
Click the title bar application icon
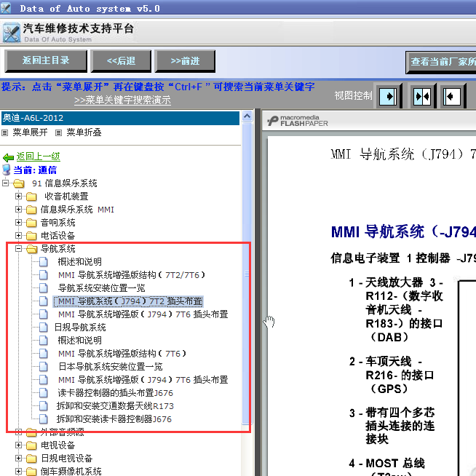pos(6,7)
